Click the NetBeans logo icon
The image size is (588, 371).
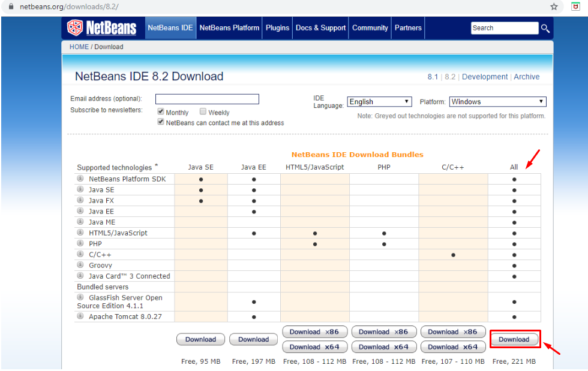74,28
